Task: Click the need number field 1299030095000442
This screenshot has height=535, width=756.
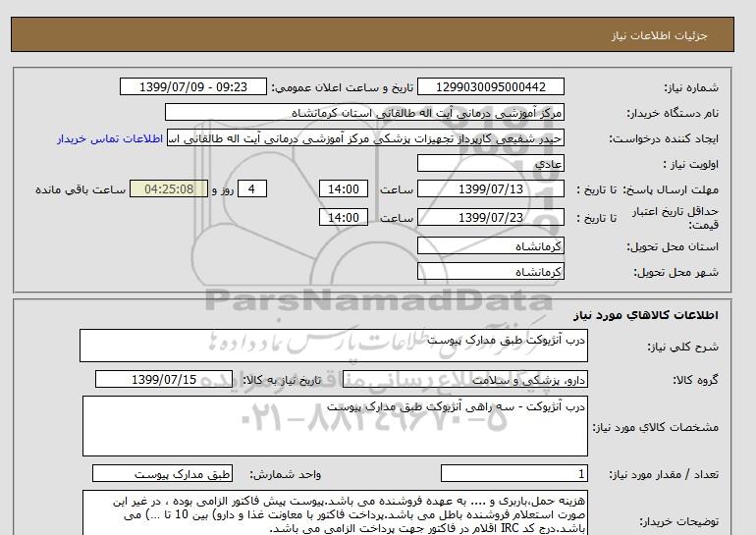Action: pyautogui.click(x=490, y=86)
